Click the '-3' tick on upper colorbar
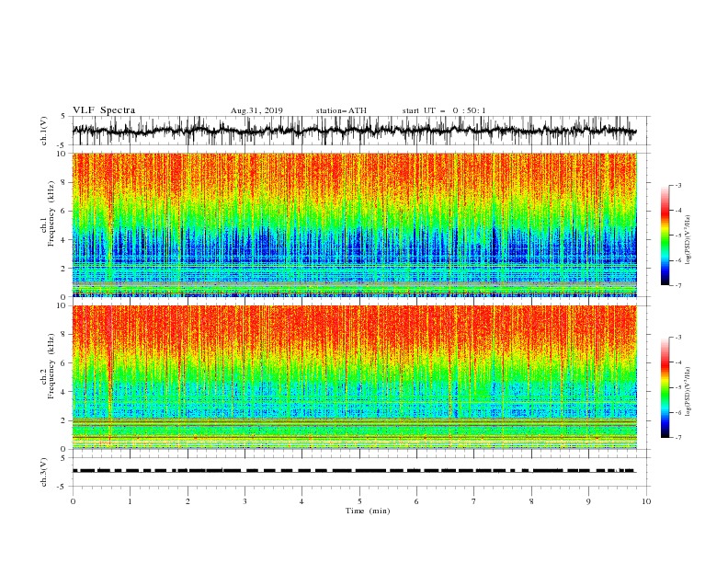728x563 pixels. pos(677,185)
